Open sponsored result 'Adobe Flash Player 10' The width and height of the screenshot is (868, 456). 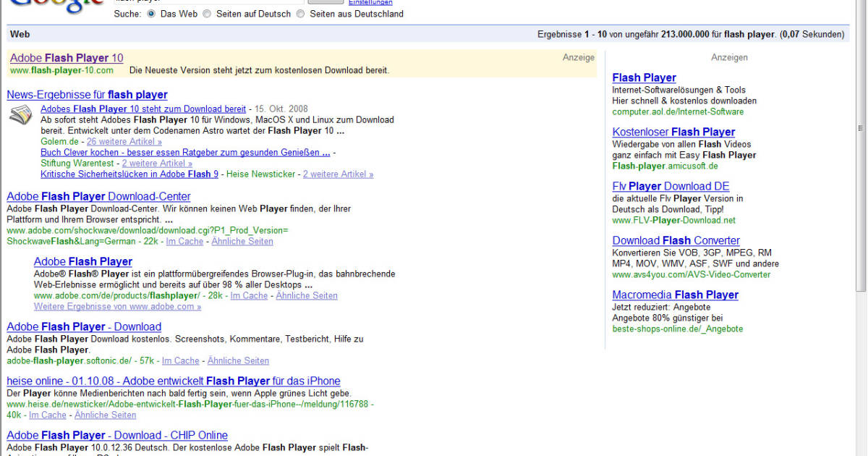(67, 58)
